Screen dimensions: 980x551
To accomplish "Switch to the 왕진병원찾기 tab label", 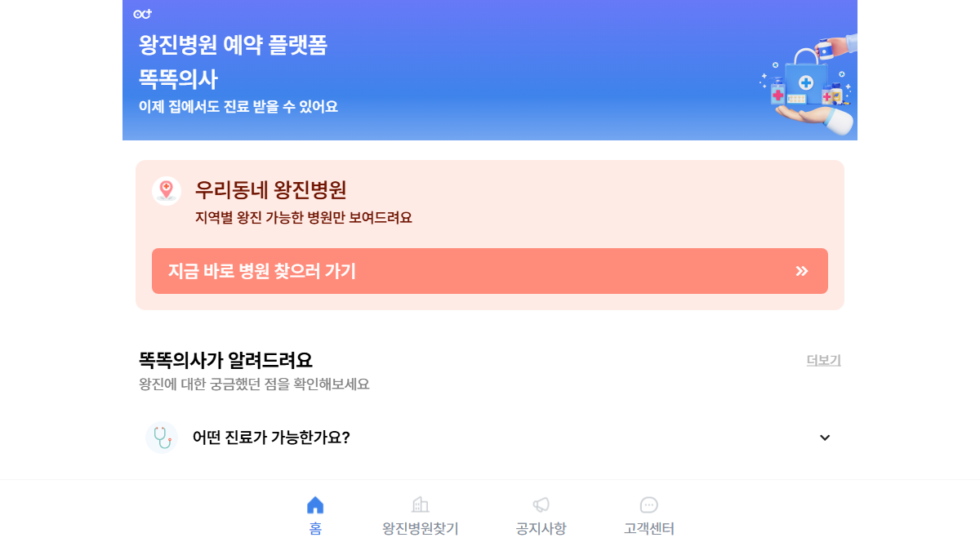I will click(x=421, y=529).
